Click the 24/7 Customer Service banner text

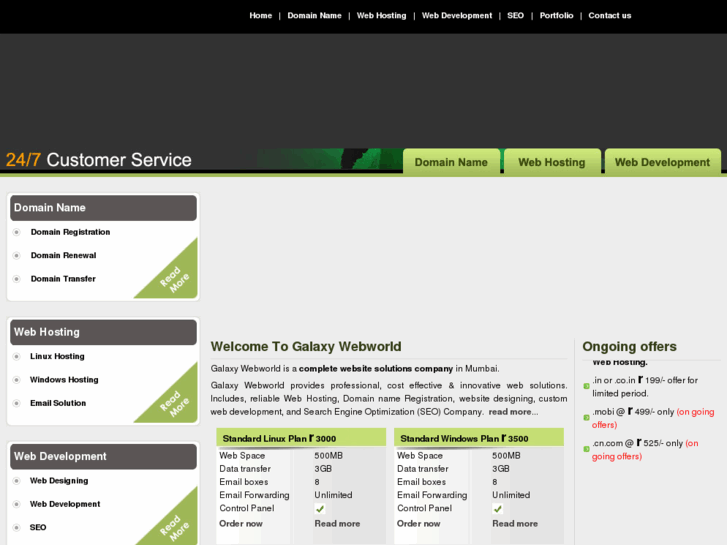tap(98, 160)
